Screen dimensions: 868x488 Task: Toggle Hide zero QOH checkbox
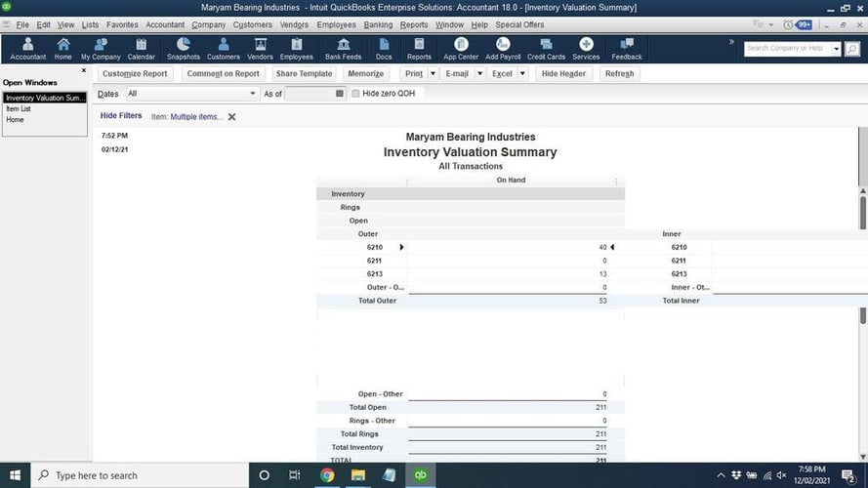[356, 94]
